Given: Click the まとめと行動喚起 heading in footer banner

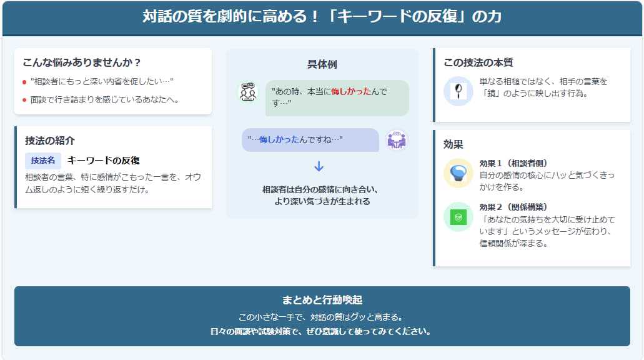Looking at the screenshot, I should pyautogui.click(x=322, y=299).
